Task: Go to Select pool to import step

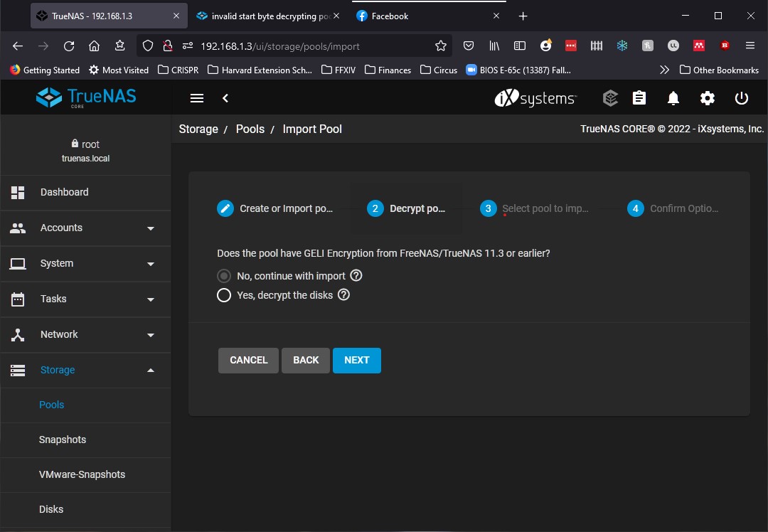Action: pos(534,208)
